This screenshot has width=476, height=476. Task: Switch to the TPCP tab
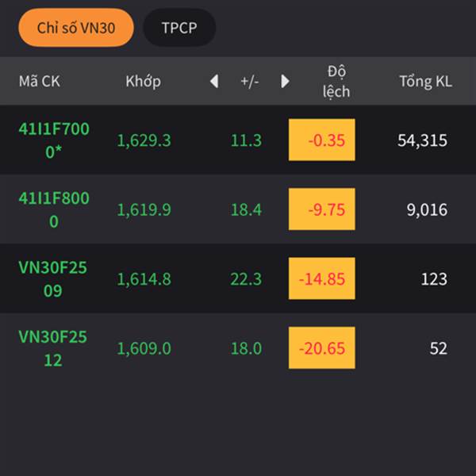pyautogui.click(x=179, y=28)
